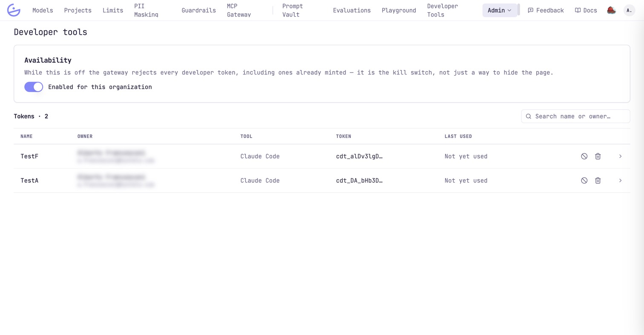Click the Feedback button
The image size is (644, 335).
[x=546, y=10]
